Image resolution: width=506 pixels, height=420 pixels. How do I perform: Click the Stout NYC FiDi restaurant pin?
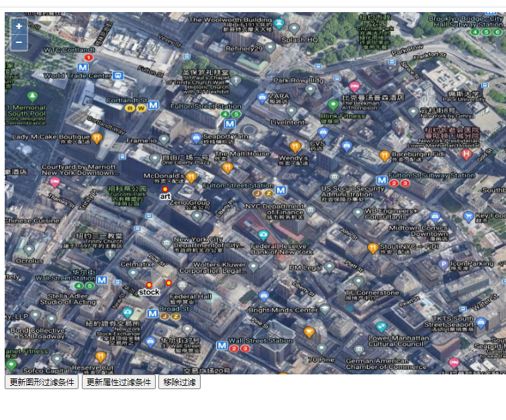tap(372, 248)
